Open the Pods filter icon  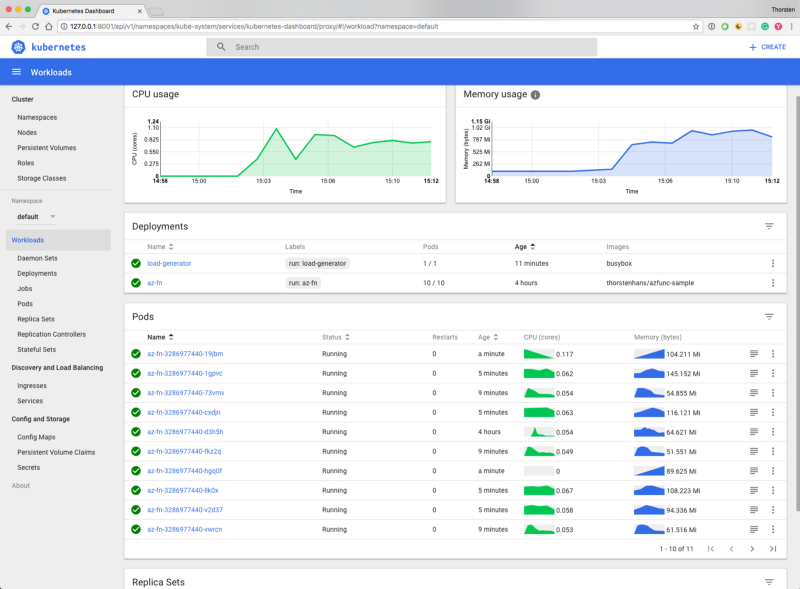(x=769, y=316)
